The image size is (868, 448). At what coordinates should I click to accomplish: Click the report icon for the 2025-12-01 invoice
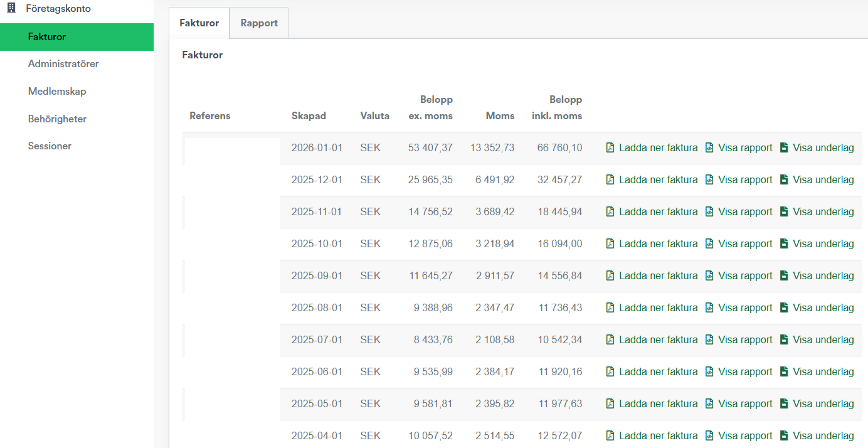click(x=709, y=180)
